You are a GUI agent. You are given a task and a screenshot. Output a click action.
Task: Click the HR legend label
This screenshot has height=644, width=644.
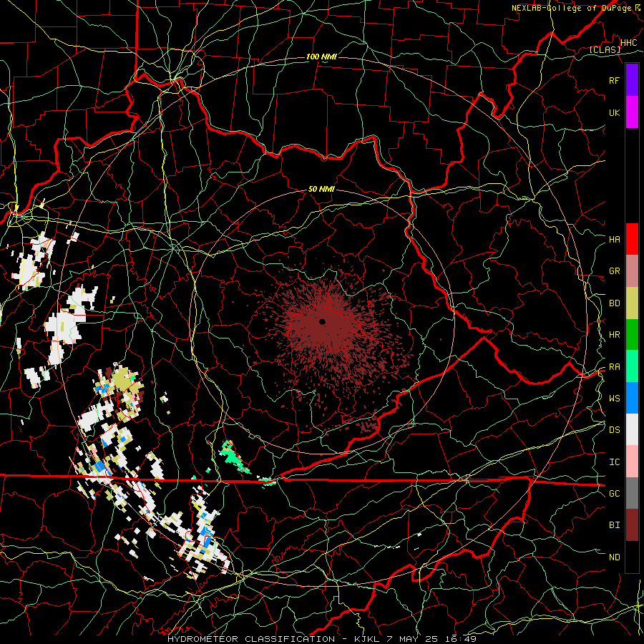click(614, 335)
